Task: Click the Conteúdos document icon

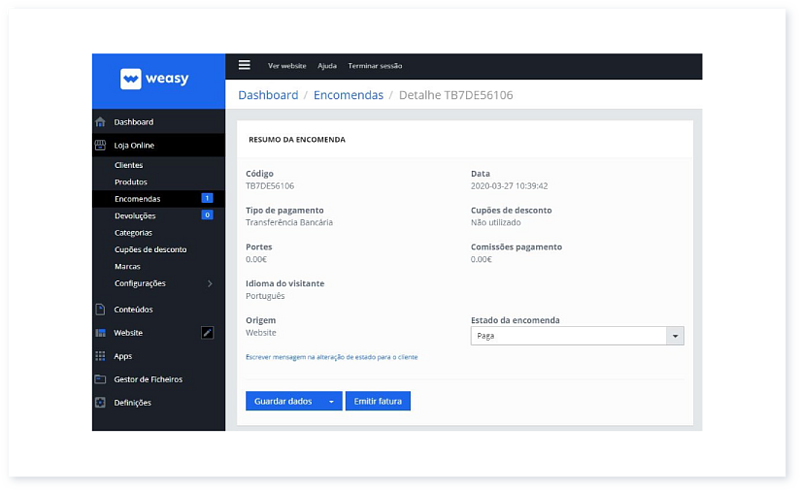Action: click(x=101, y=309)
